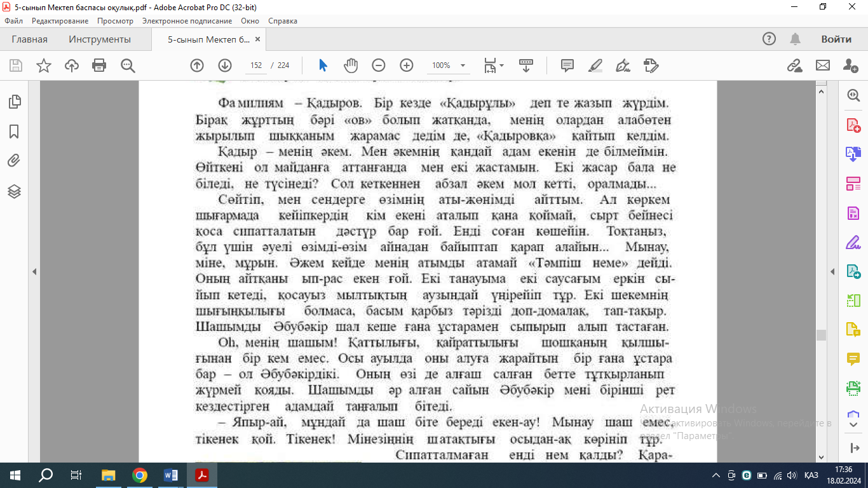868x488 pixels.
Task: Open the Layers panel
Action: click(14, 191)
